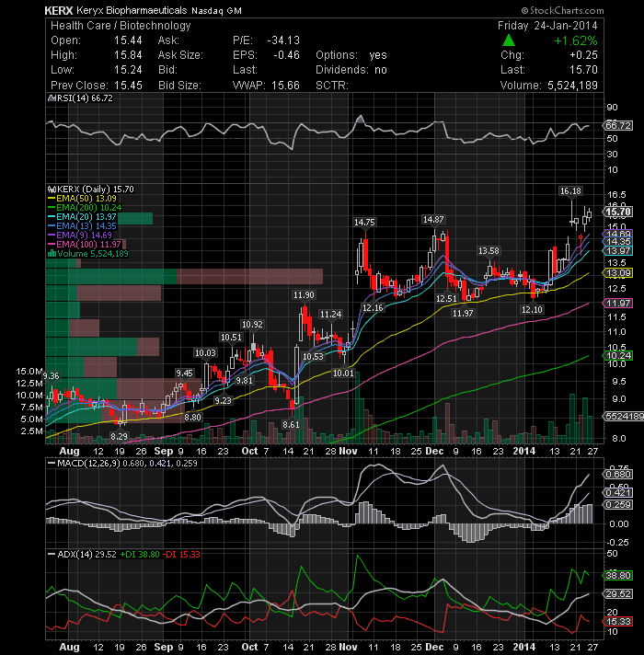The image size is (644, 655).
Task: Click the 15.33 -DI axis tag
Action: pos(618,621)
